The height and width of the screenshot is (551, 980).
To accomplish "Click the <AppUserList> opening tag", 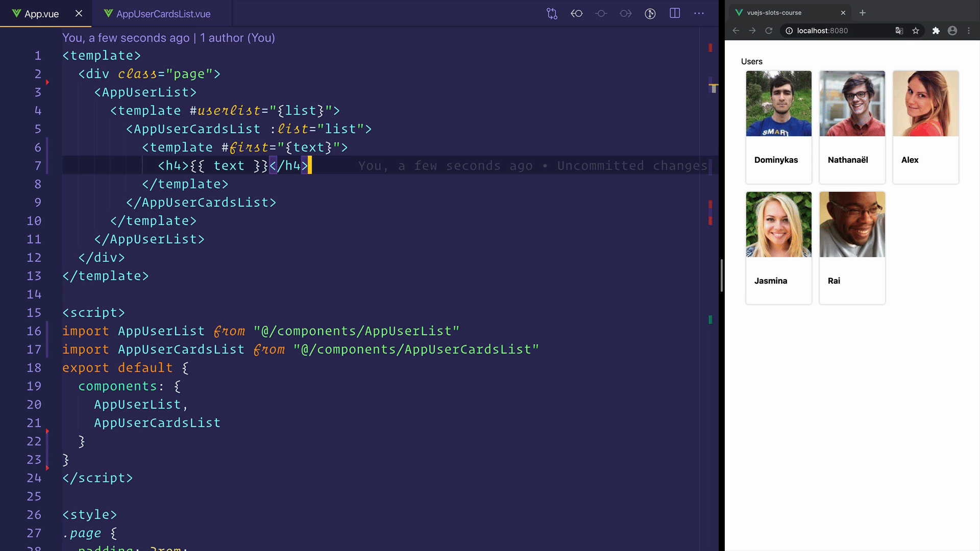I will coord(145,92).
